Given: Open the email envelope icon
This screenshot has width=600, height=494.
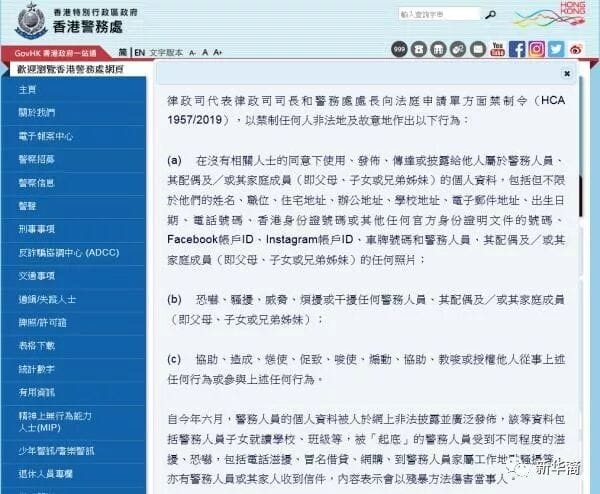Looking at the screenshot, I should 478,49.
